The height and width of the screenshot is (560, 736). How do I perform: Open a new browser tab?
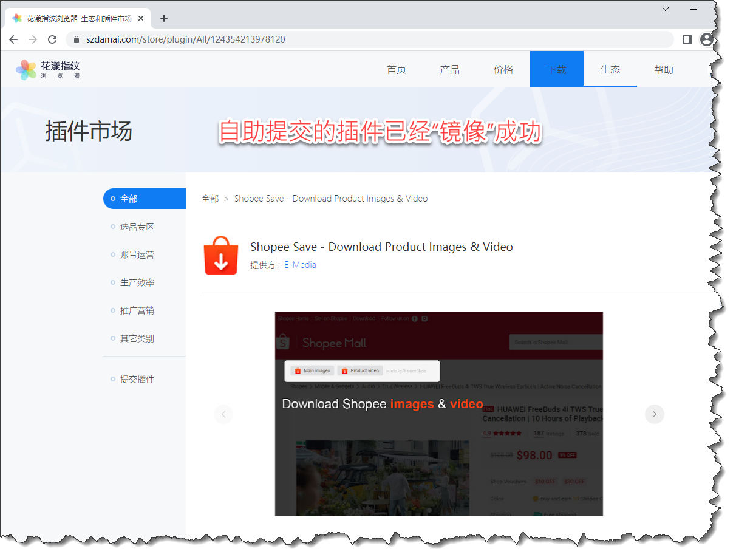(164, 18)
